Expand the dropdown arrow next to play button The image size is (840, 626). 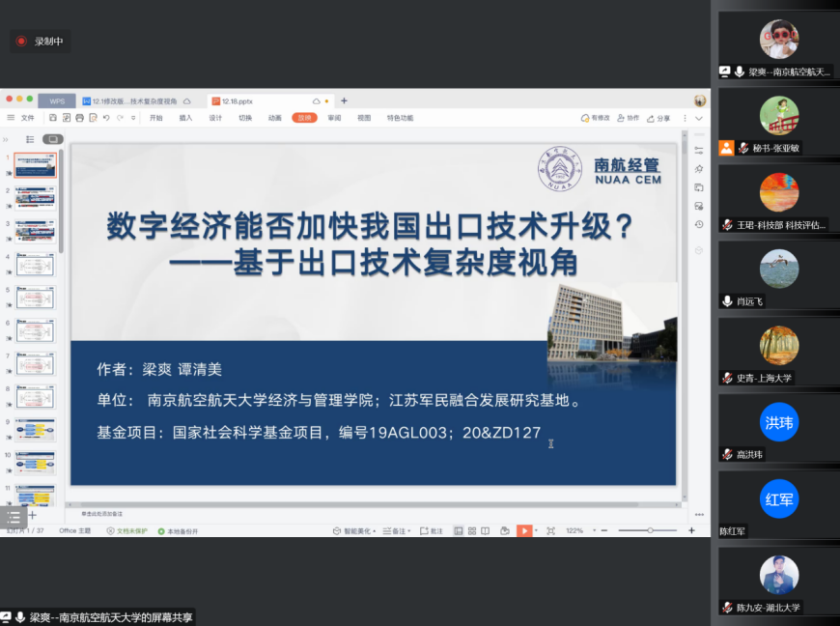tap(536, 530)
